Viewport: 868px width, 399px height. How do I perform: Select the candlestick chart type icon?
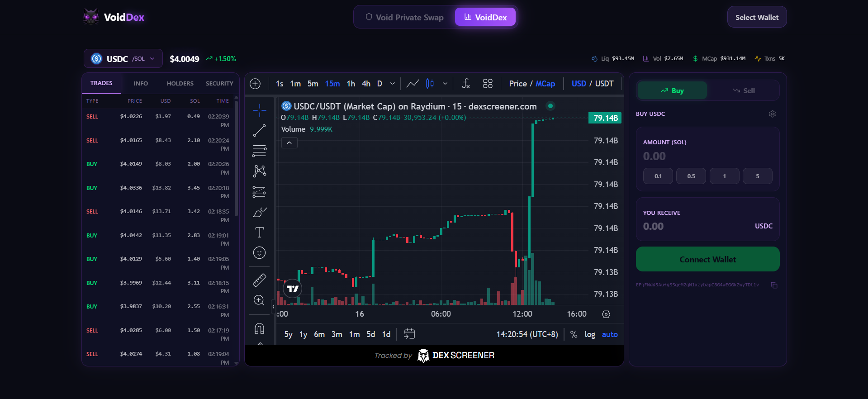tap(430, 84)
